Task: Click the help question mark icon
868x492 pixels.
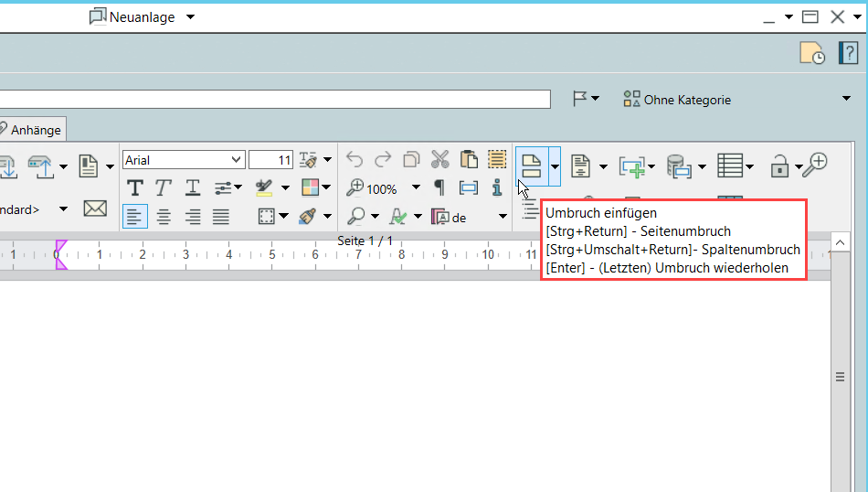Action: click(847, 53)
